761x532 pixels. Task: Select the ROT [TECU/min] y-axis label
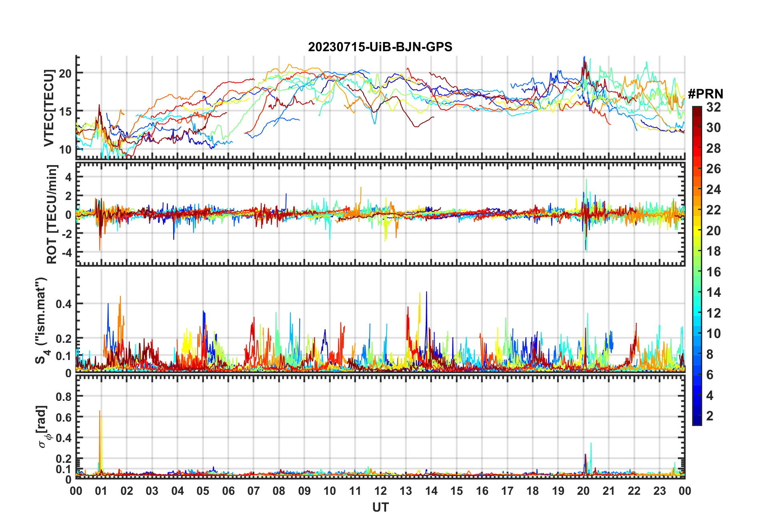tap(52, 214)
